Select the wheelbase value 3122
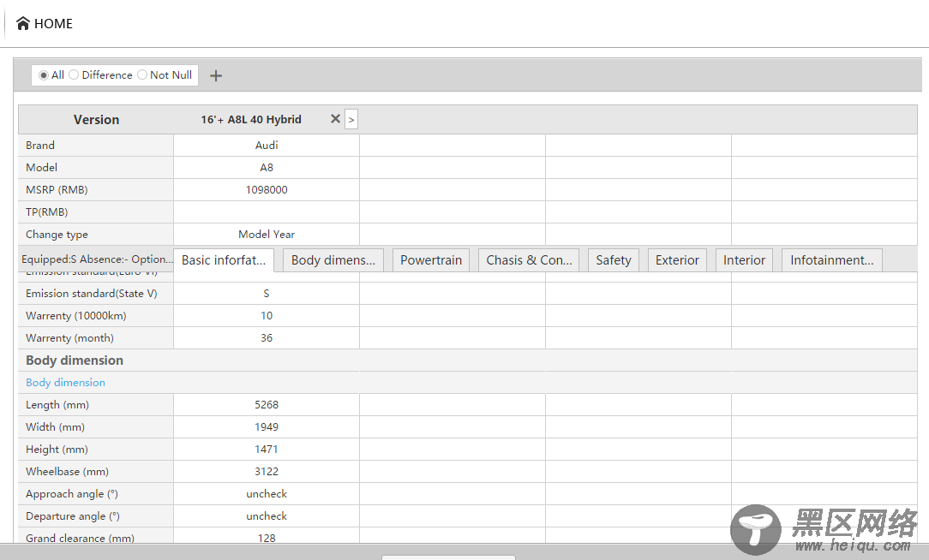The height and width of the screenshot is (560, 929). point(267,472)
